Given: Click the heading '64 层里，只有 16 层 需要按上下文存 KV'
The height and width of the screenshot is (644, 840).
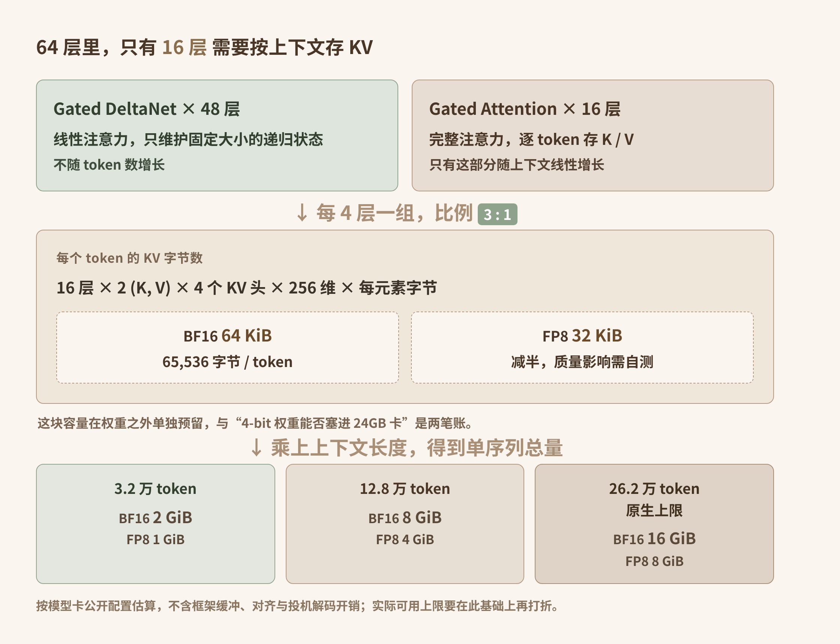Looking at the screenshot, I should [x=204, y=48].
